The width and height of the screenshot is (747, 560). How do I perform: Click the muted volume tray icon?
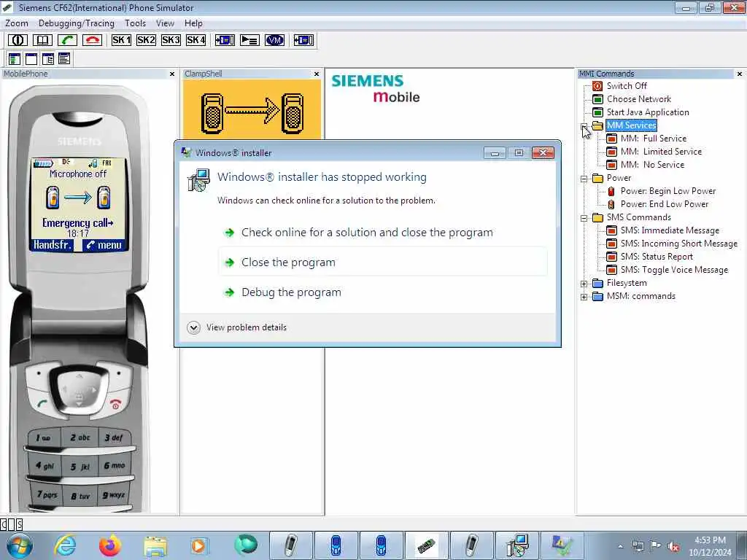[x=673, y=546]
